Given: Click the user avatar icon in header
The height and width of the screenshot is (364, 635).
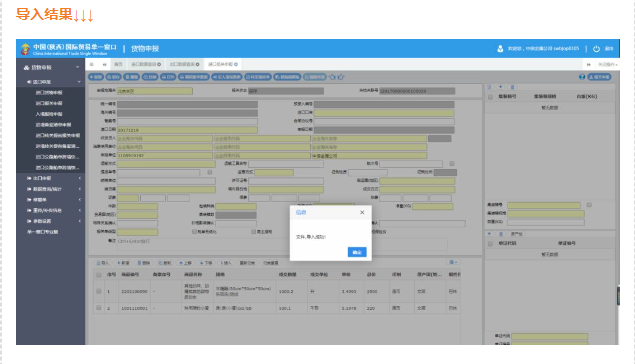Looking at the screenshot, I should [x=500, y=49].
